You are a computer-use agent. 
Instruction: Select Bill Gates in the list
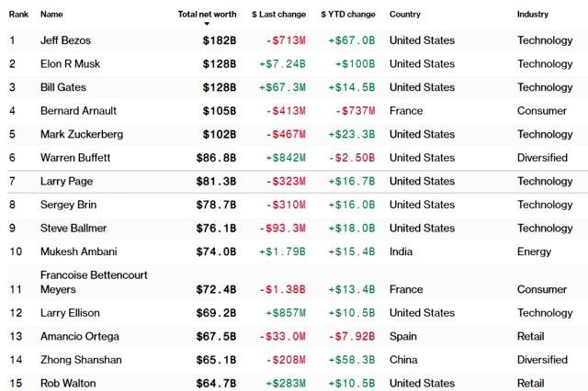[x=62, y=87]
